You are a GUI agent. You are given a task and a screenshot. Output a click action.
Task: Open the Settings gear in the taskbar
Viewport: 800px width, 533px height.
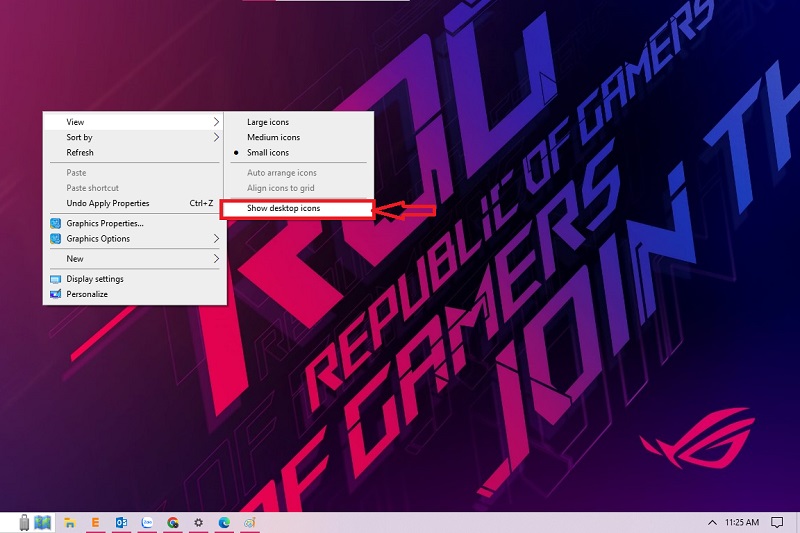(199, 522)
